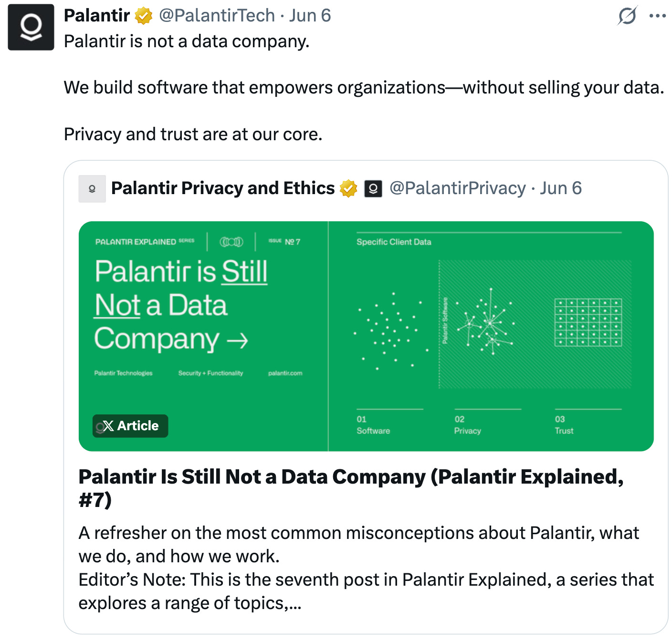Viewport: 672px width, 641px height.
Task: Open the Grok icon on the post
Action: click(627, 16)
